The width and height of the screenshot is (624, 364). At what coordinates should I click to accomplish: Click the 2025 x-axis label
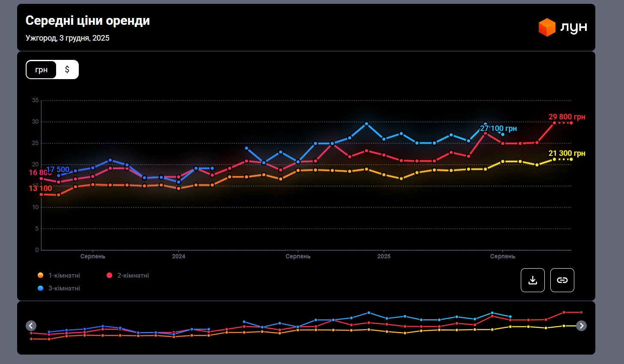(384, 256)
